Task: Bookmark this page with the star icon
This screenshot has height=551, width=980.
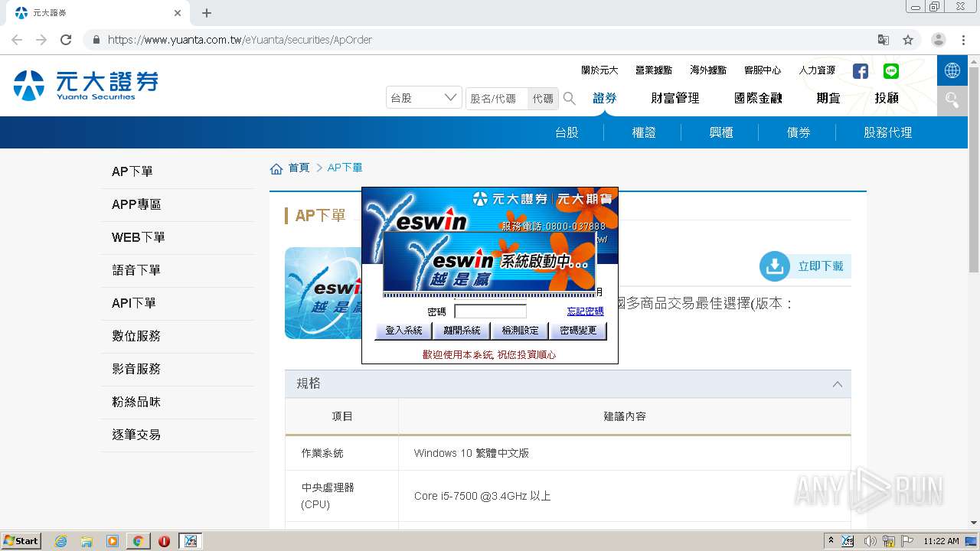Action: click(x=908, y=40)
